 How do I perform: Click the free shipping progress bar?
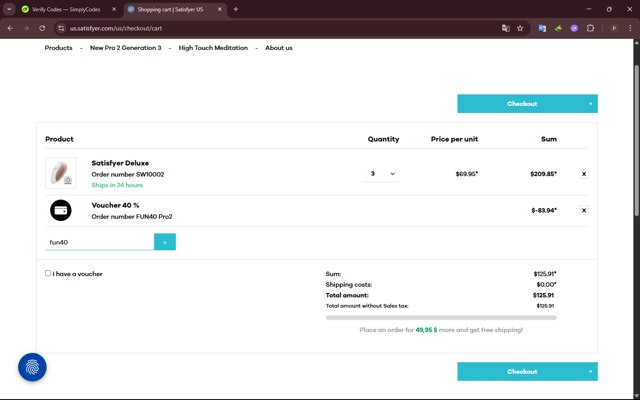click(x=441, y=318)
